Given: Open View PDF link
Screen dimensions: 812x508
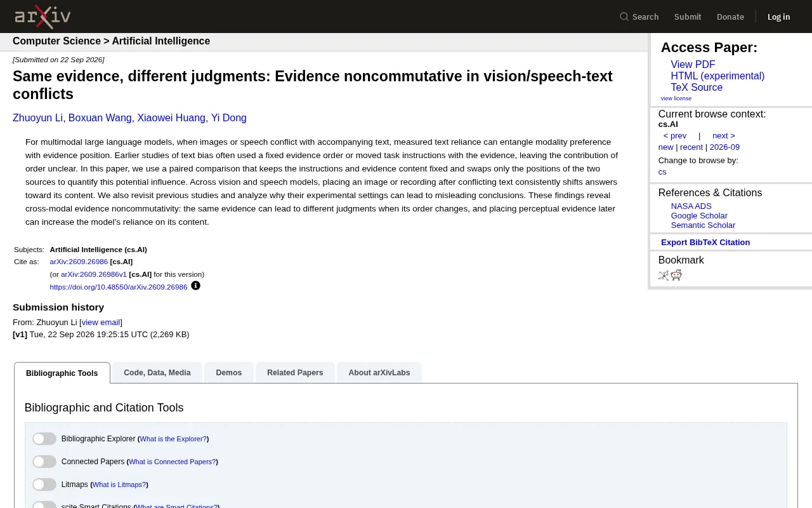Looking at the screenshot, I should click(693, 65).
